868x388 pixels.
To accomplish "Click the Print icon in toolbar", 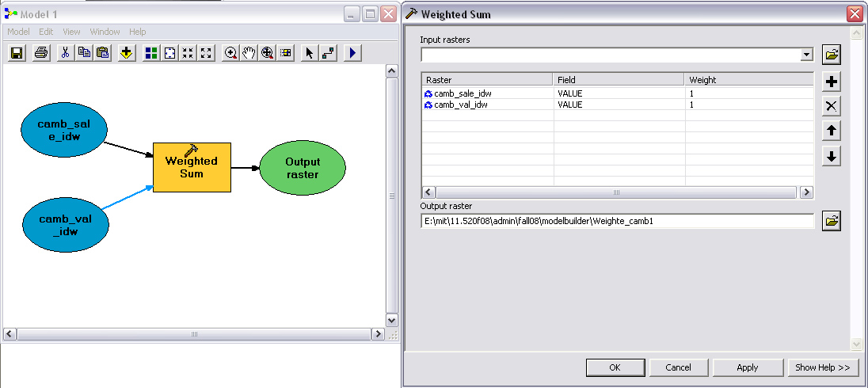I will (x=41, y=53).
